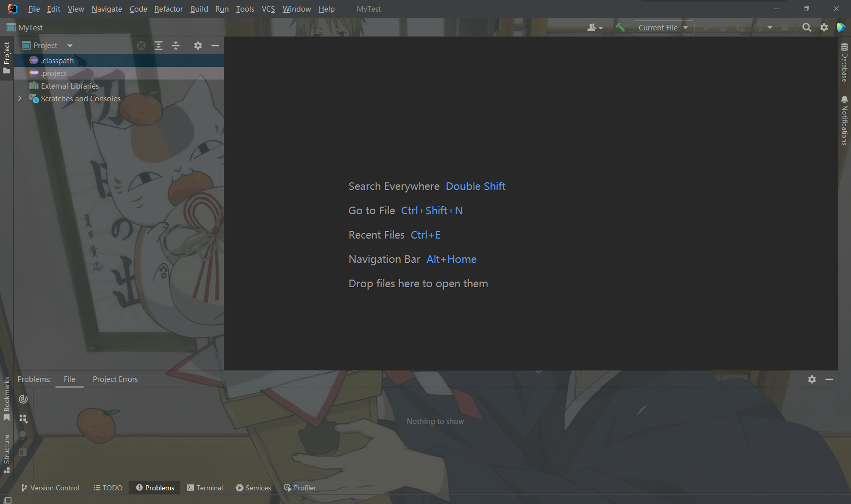
Task: Restore down the IntelliJ window
Action: pos(806,9)
